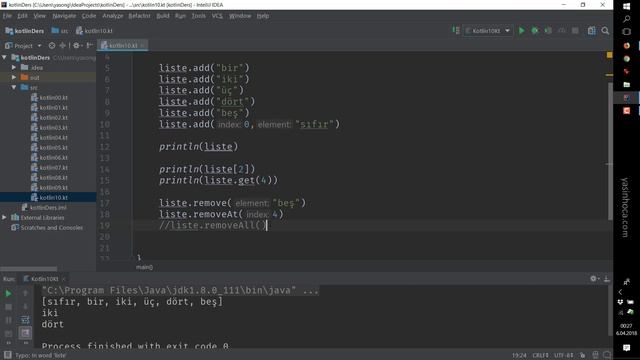
Task: Click yellow warning stripe mark on editor gutter
Action: coord(609,75)
